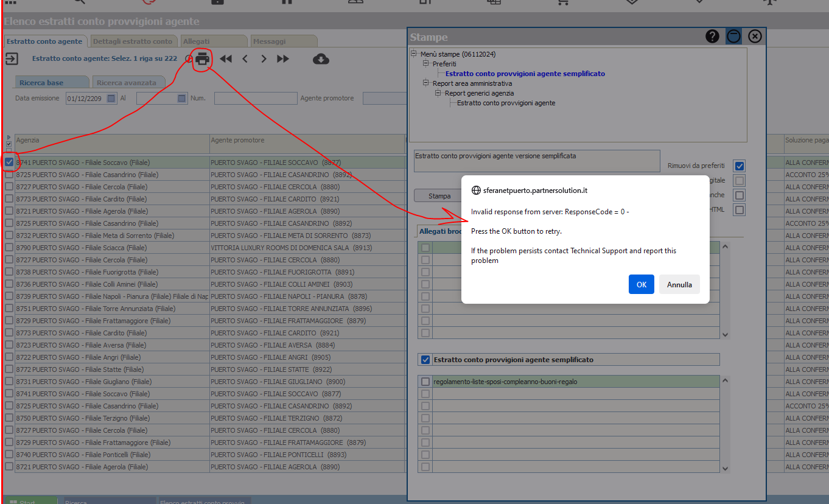829x504 pixels.
Task: Click the printer icon in the toolbar
Action: [x=203, y=59]
